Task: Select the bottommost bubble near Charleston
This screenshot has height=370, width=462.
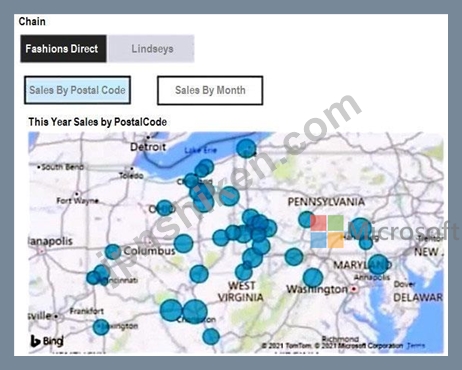Action: [x=211, y=336]
